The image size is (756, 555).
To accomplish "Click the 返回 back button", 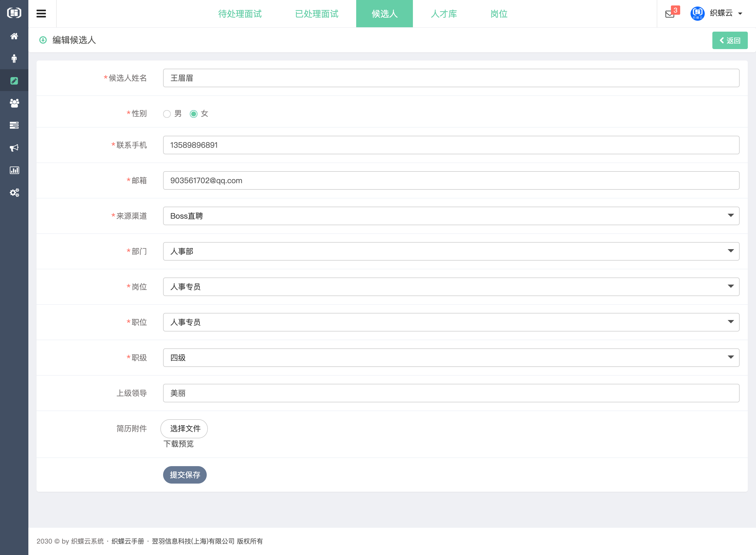I will (x=730, y=40).
